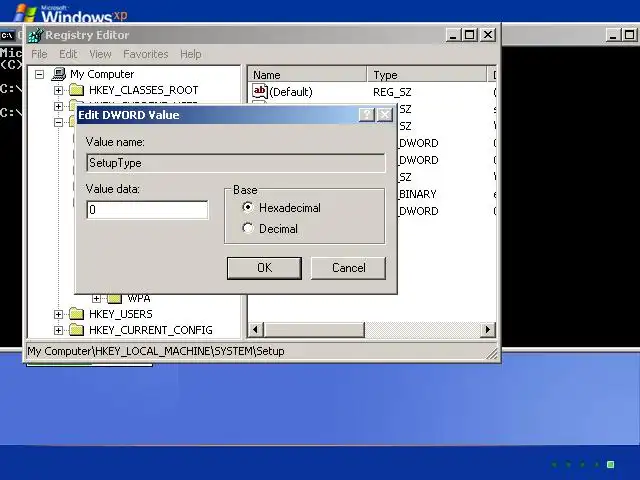640x480 pixels.
Task: Click the SetupType value name field
Action: point(236,163)
